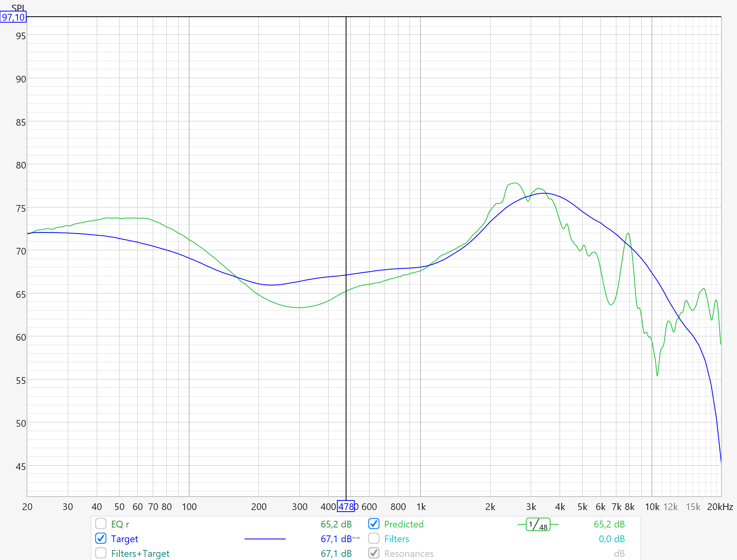
Task: Click the Filters+Target legend label
Action: [x=140, y=554]
